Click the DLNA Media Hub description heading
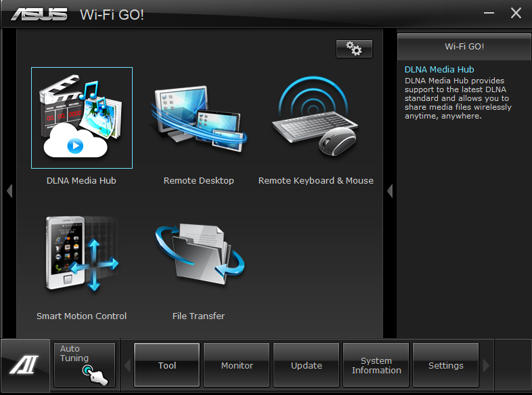This screenshot has width=532, height=395. pyautogui.click(x=439, y=69)
